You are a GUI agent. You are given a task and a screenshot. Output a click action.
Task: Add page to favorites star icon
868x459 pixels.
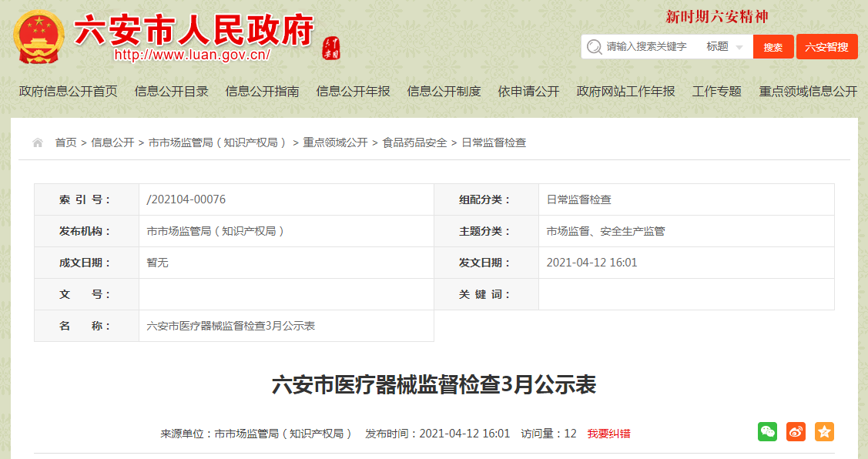pos(824,432)
